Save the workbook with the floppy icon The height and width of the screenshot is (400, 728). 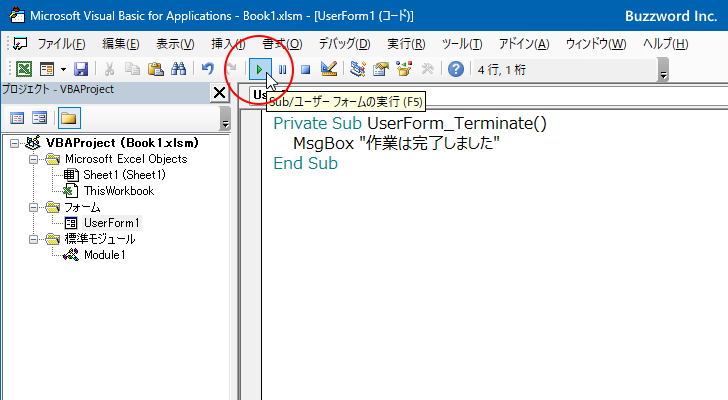(81, 70)
